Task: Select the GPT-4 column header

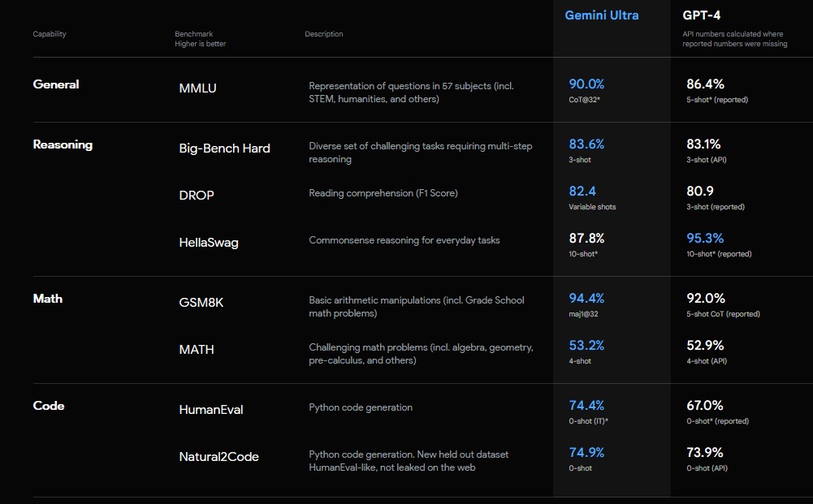Action: pyautogui.click(x=700, y=15)
